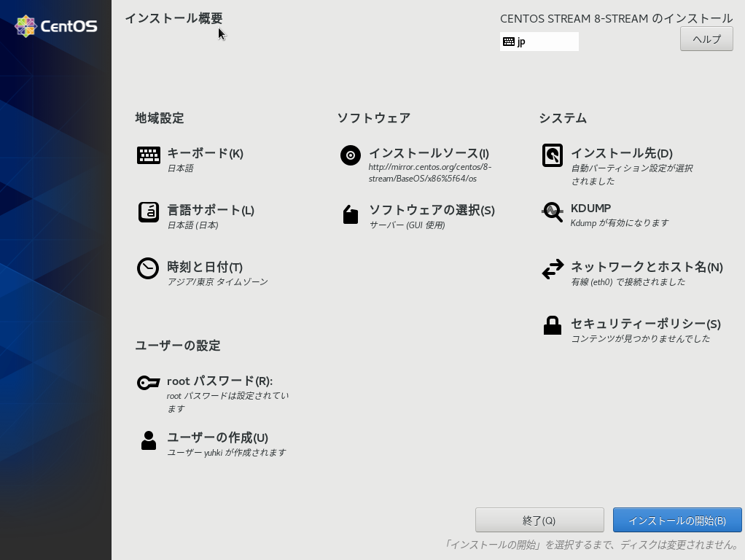This screenshot has height=560, width=745.
Task: Click the 有線 (eth0) で接続されました text
Action: (628, 282)
